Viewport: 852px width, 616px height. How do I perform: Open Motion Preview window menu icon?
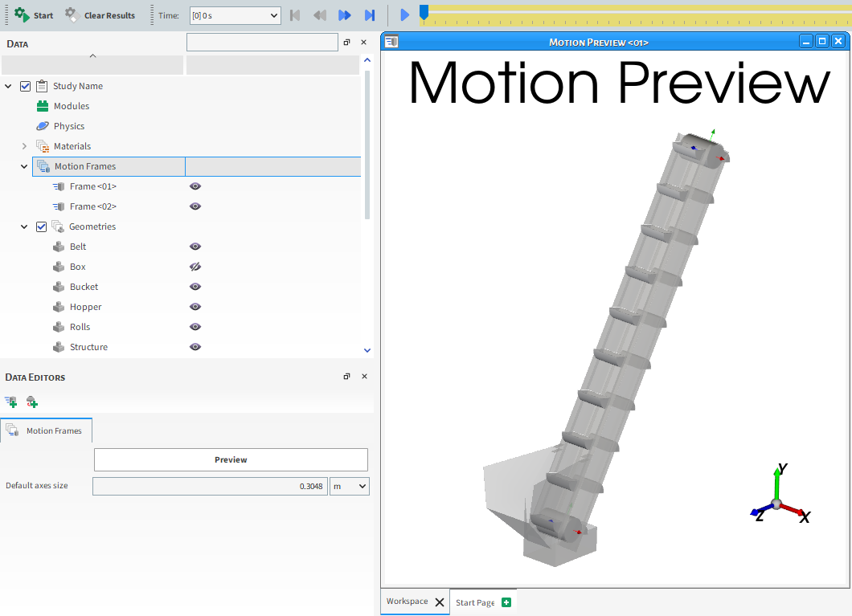pos(391,42)
